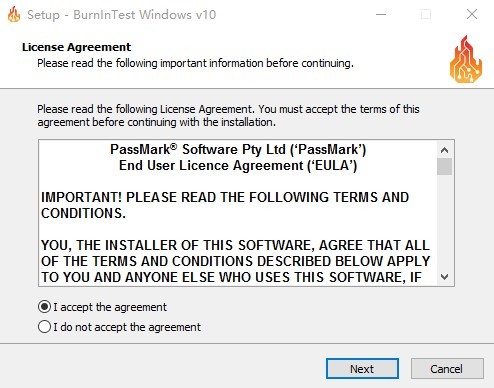The image size is (494, 388).
Task: Click the 'License Agreement' page heading
Action: coord(77,47)
